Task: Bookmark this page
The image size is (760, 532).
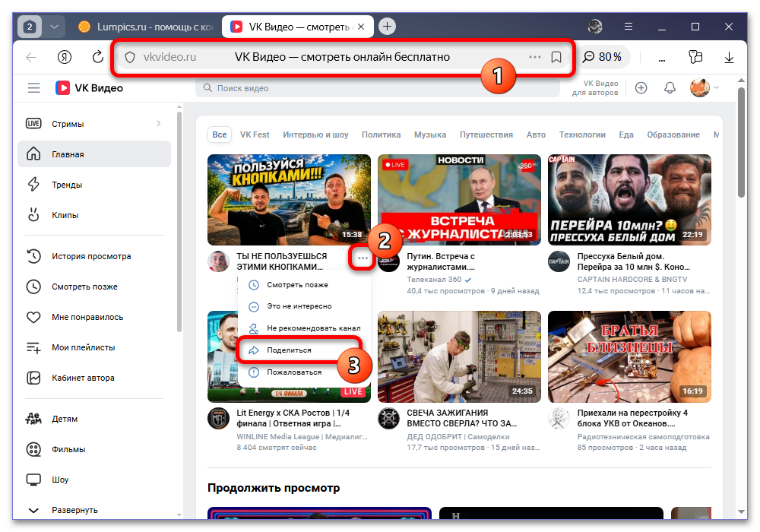Action: click(x=556, y=57)
